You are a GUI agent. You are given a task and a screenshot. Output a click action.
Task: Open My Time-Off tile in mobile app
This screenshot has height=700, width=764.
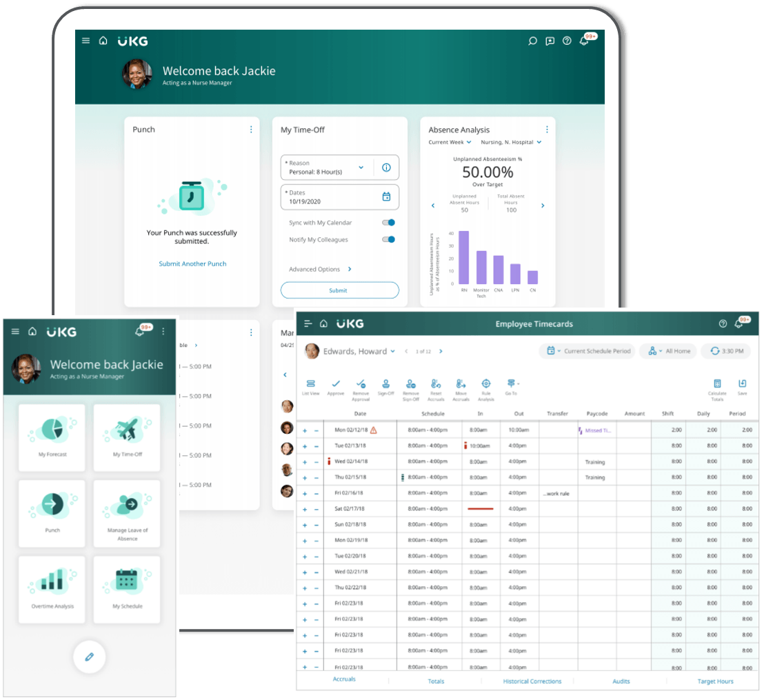tap(127, 437)
